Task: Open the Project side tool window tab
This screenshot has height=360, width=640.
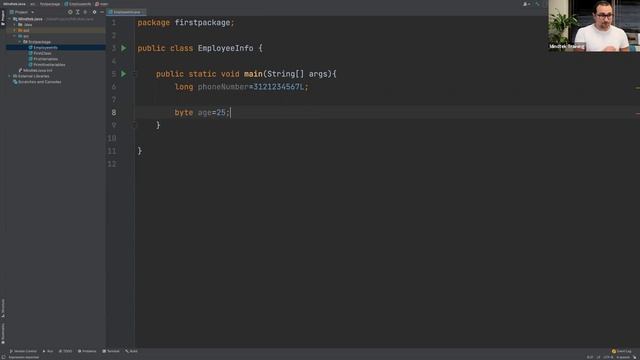Action: coord(3,18)
